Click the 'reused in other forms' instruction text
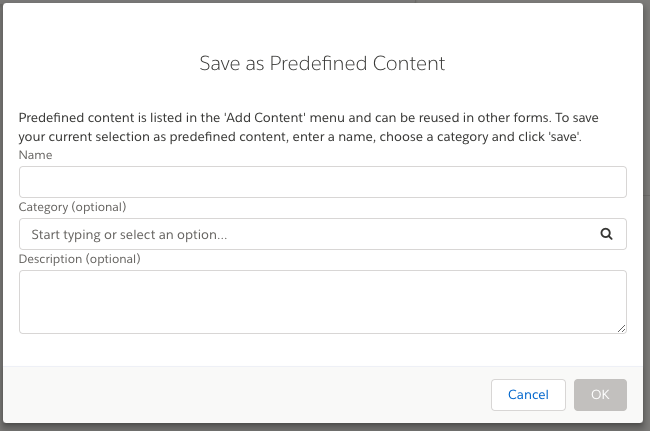Image resolution: width=650 pixels, height=431 pixels. 456,118
